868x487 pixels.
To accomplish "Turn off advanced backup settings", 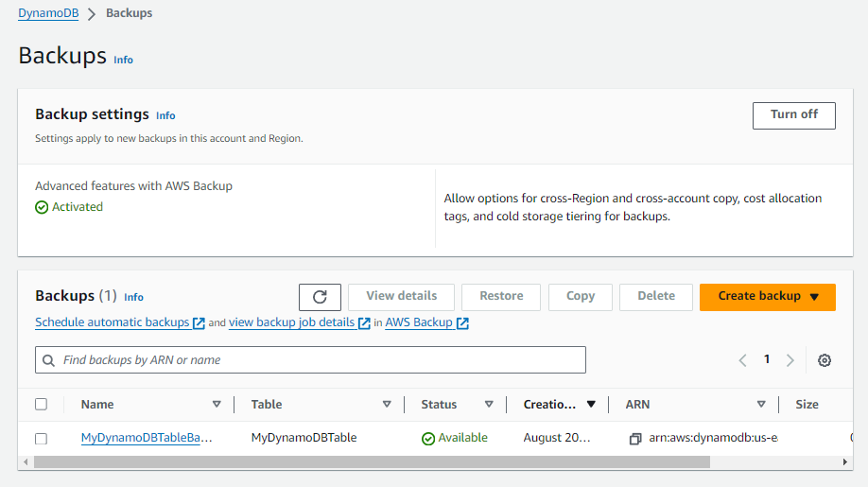I will coord(793,115).
